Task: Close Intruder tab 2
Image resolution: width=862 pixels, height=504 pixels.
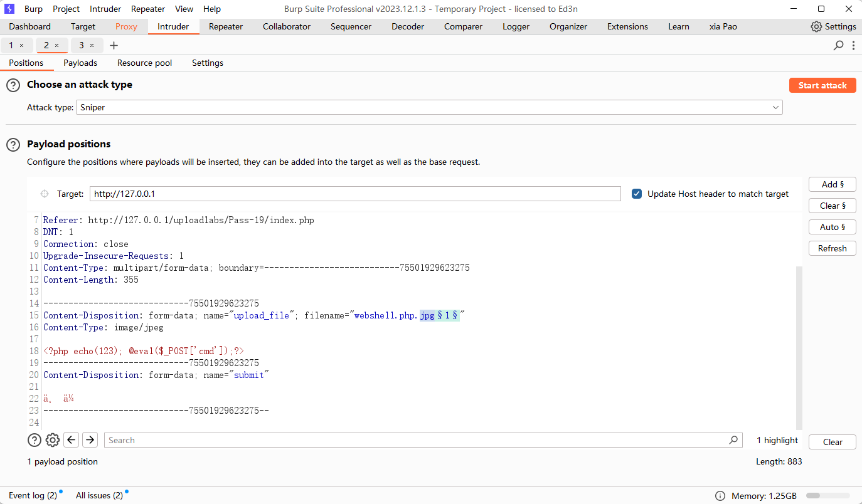Action: pyautogui.click(x=56, y=45)
